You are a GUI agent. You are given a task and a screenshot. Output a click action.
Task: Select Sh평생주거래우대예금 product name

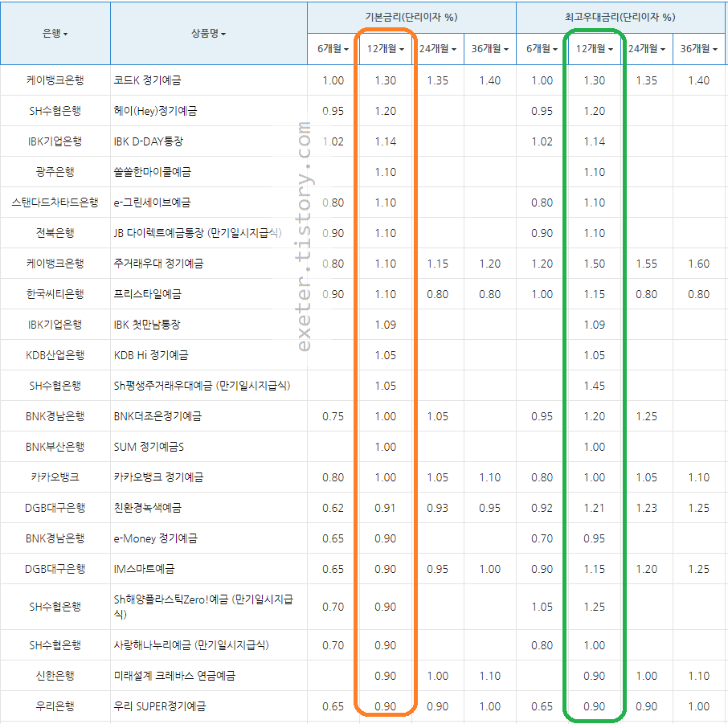point(202,386)
